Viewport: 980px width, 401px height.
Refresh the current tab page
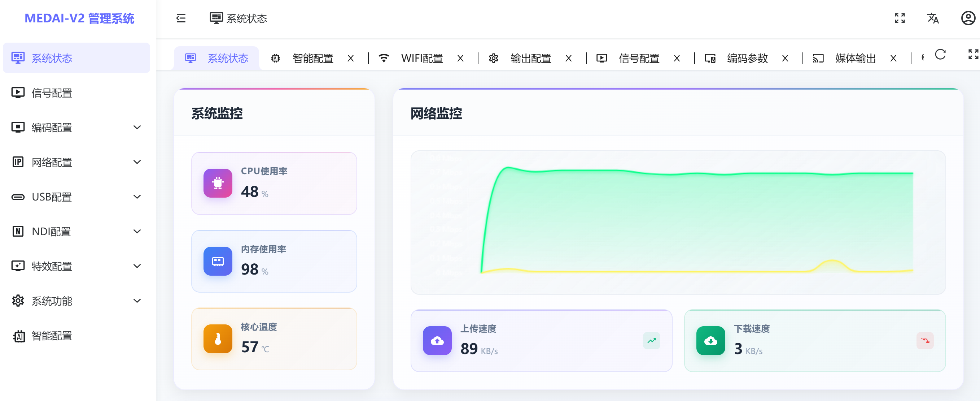[940, 55]
